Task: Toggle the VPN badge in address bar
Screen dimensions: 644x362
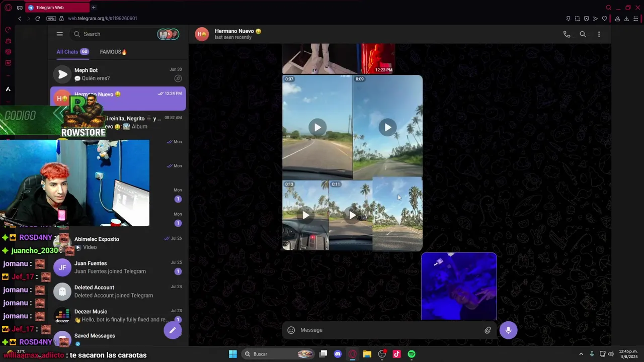Action: [51, 19]
